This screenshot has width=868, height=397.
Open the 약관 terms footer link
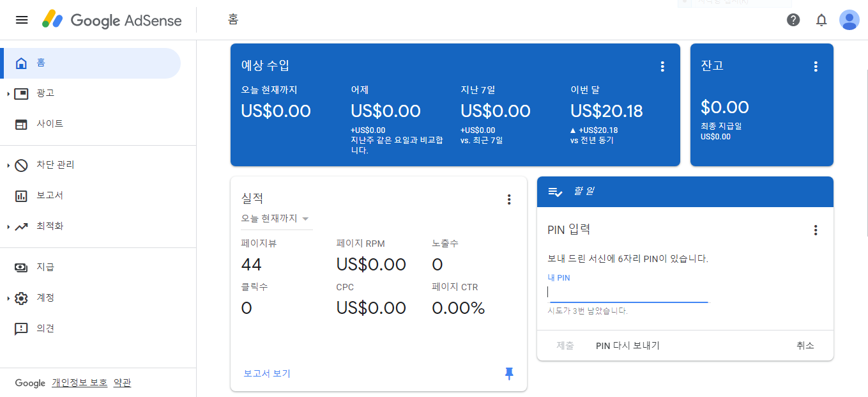coord(122,383)
